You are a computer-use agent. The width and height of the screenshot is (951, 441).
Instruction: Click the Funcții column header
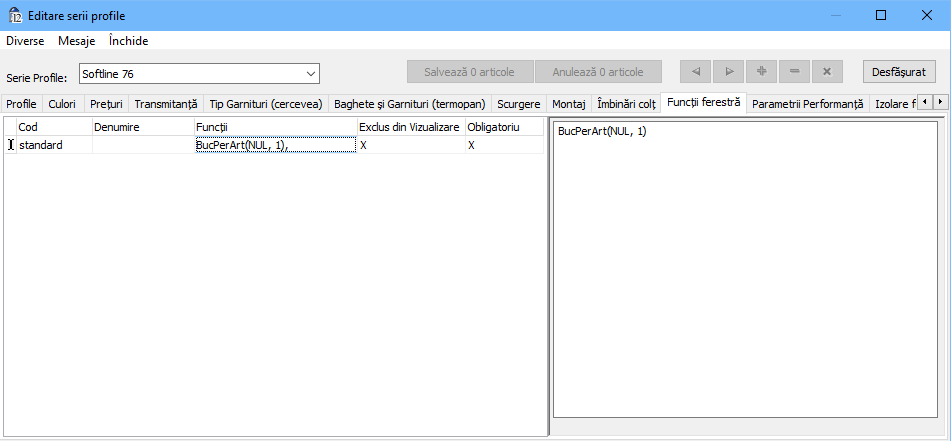click(275, 127)
